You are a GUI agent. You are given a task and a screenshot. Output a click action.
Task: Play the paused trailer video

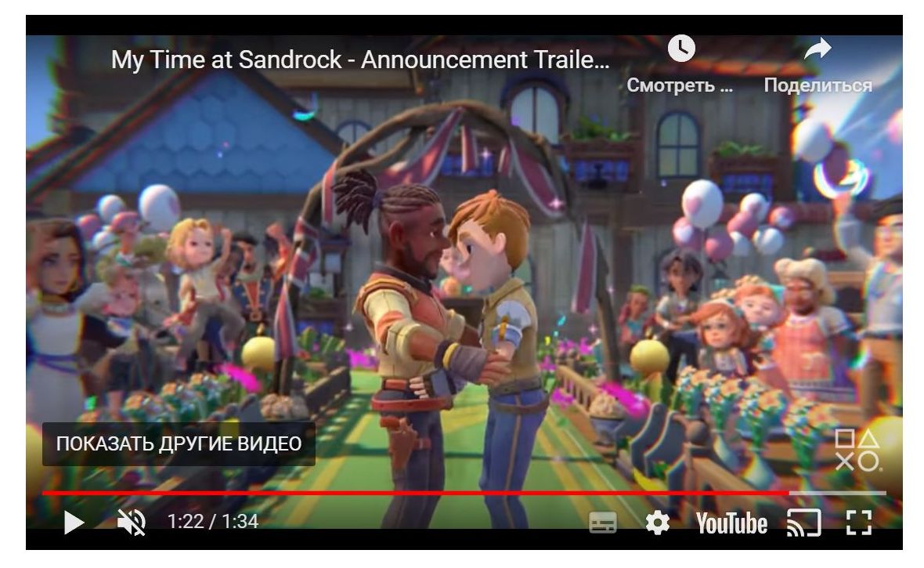(x=74, y=523)
